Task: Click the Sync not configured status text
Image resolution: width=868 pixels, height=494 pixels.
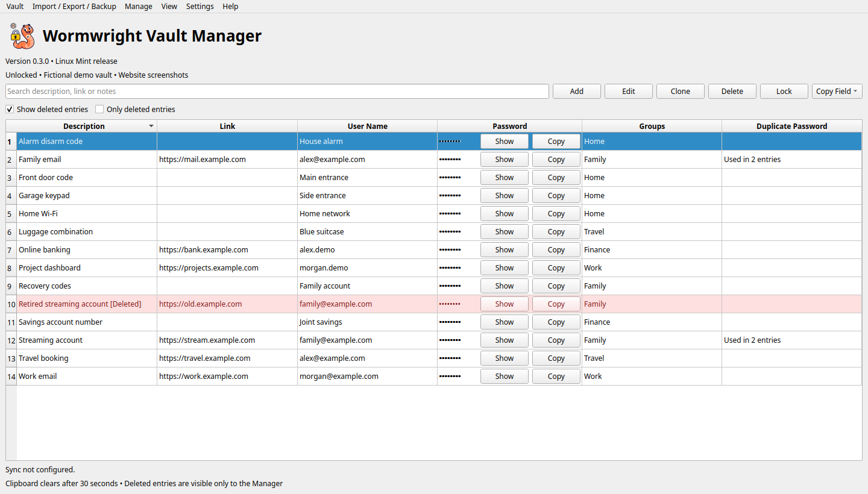Action: click(40, 470)
